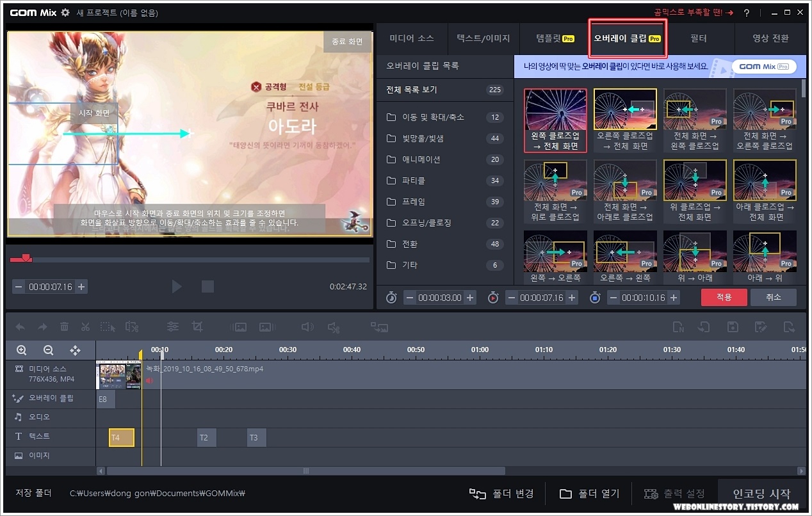Click the fit-timeline four-arrow icon
This screenshot has height=516, width=812.
[x=75, y=350]
